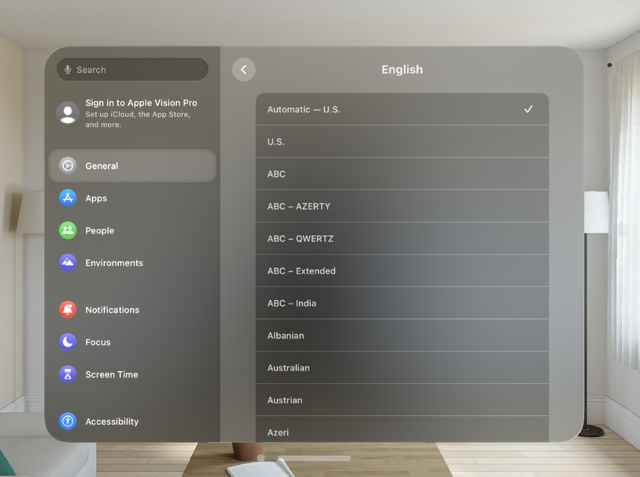Select the ABC – AZERTY layout
This screenshot has width=640, height=477.
point(401,206)
